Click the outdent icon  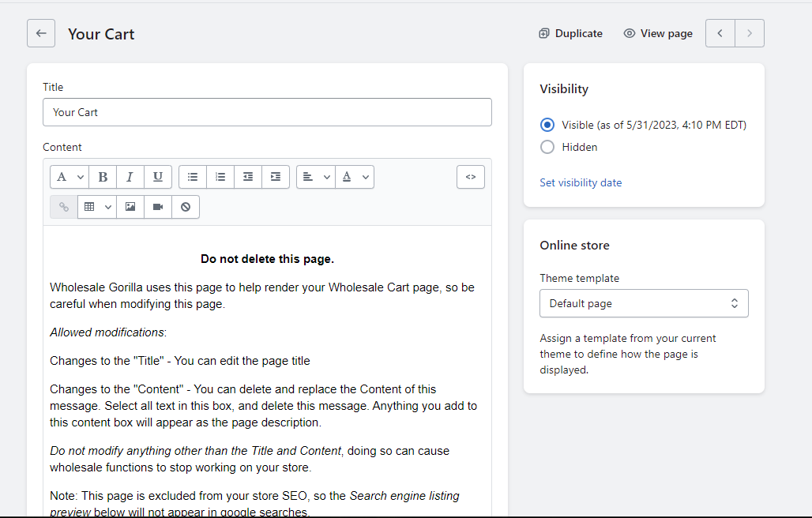[x=248, y=177]
